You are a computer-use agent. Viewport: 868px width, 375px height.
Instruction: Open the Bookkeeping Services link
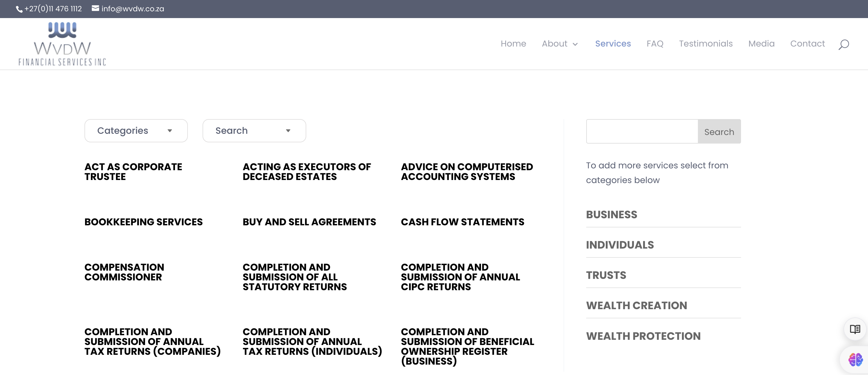pyautogui.click(x=143, y=222)
